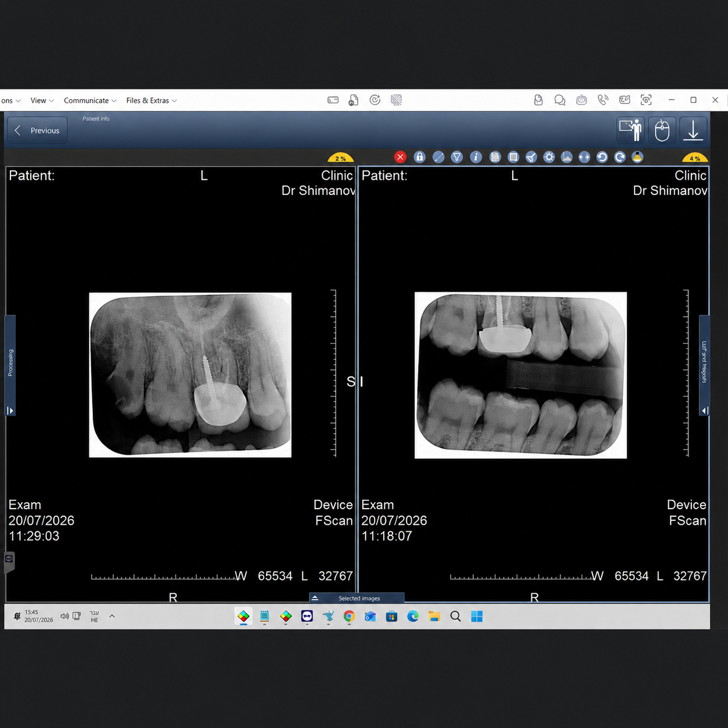Open the histogram icon in image toolbar
The image size is (728, 728).
567,157
